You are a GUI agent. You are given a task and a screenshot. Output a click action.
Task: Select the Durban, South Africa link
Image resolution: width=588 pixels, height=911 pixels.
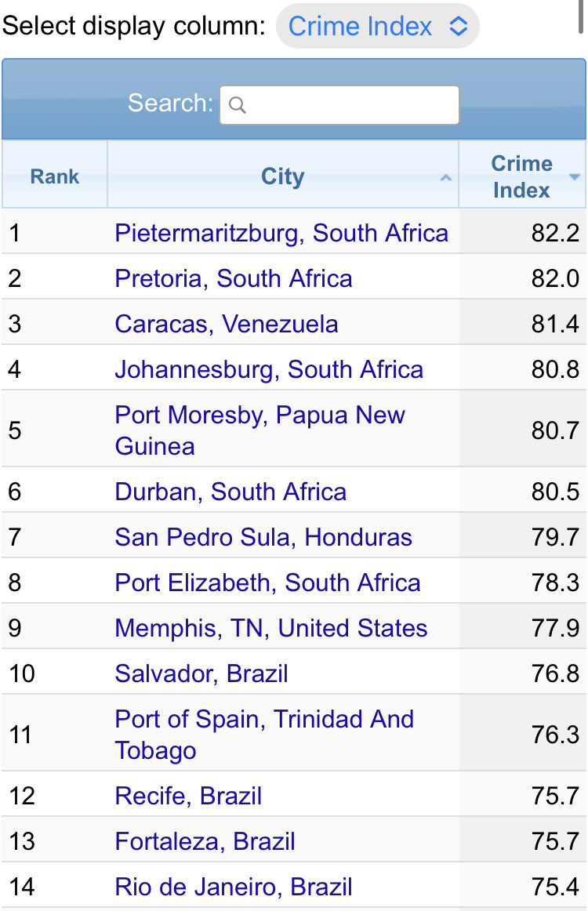tap(230, 492)
